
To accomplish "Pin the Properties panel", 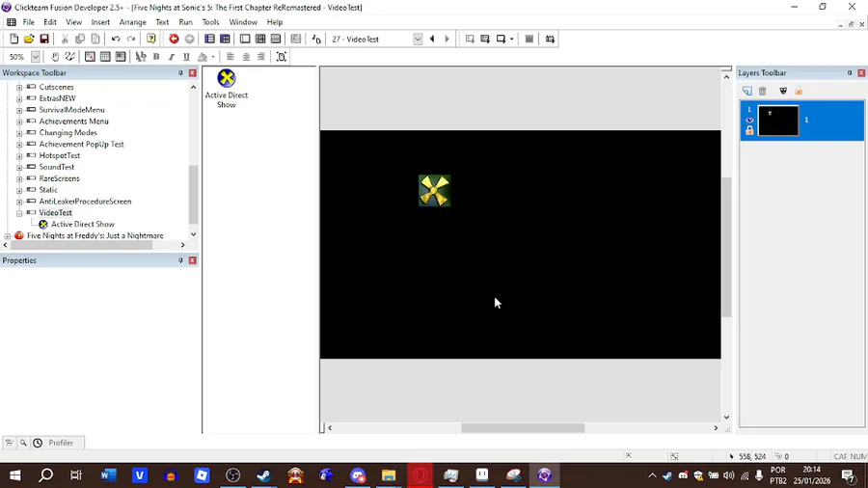I will (180, 260).
